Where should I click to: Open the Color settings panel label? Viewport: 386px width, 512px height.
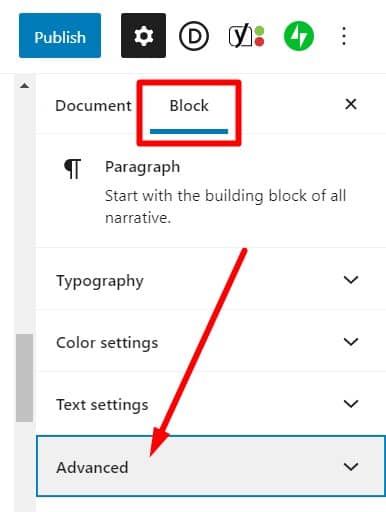[x=107, y=343]
